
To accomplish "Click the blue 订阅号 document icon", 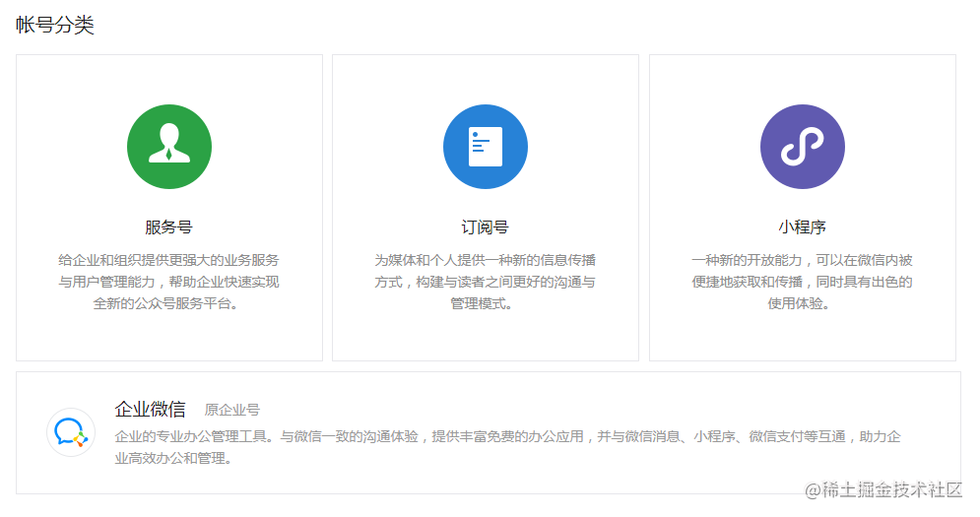I will [486, 147].
